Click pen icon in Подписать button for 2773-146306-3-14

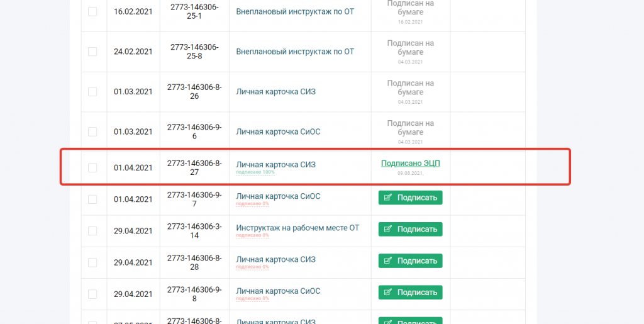coord(387,229)
